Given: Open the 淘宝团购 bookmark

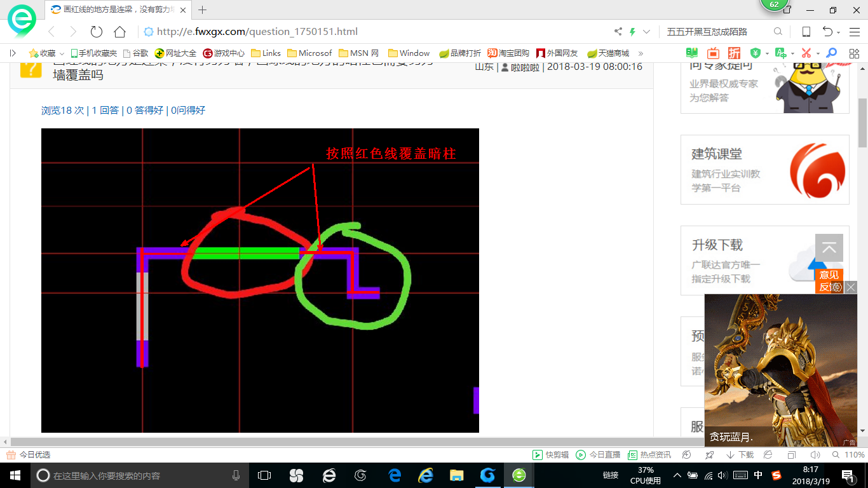Looking at the screenshot, I should pyautogui.click(x=508, y=53).
